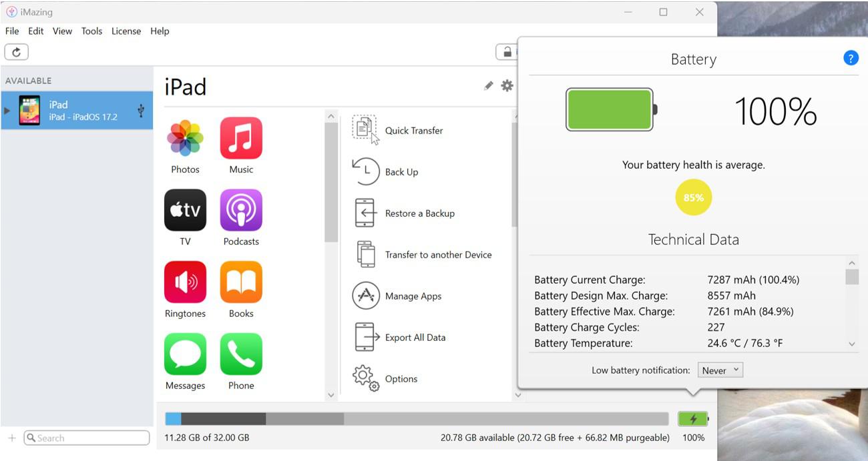Image resolution: width=868 pixels, height=461 pixels.
Task: Click the Options gears icon
Action: point(365,378)
